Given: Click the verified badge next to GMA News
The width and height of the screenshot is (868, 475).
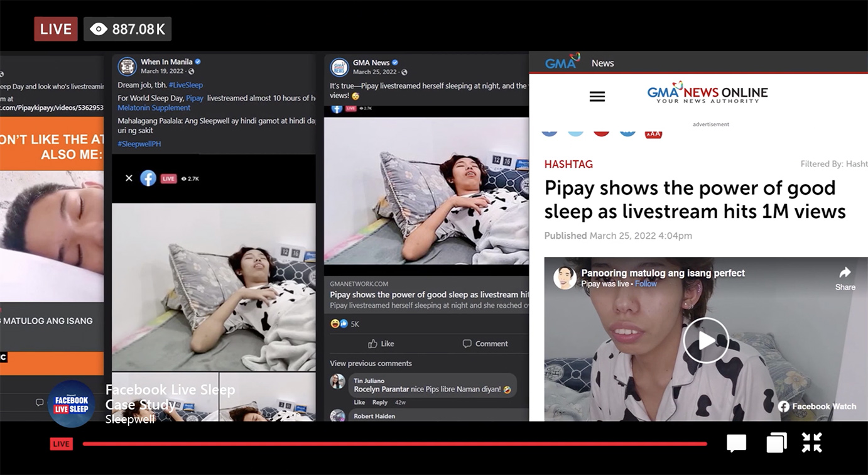Looking at the screenshot, I should point(395,63).
